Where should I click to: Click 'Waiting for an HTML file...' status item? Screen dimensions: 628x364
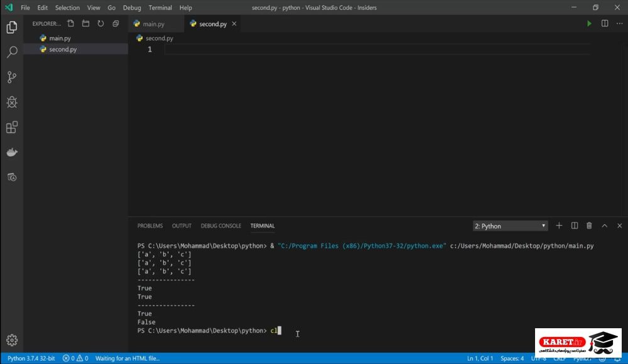click(x=127, y=358)
